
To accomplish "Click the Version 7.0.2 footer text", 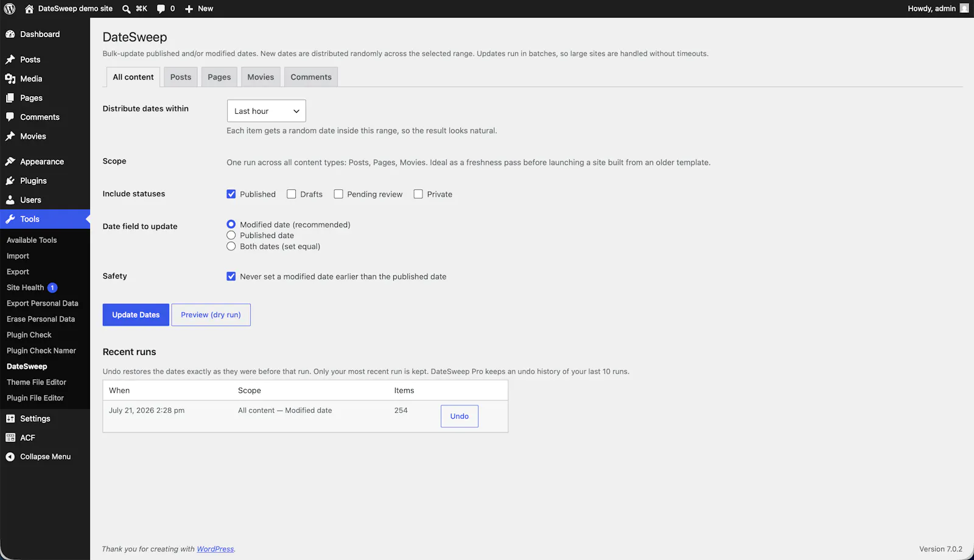I will (941, 549).
